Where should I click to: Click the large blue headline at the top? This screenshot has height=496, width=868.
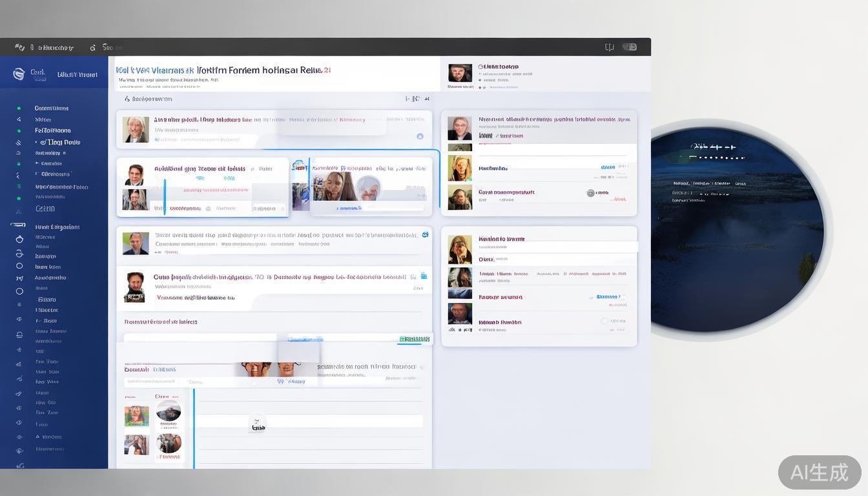(x=223, y=70)
